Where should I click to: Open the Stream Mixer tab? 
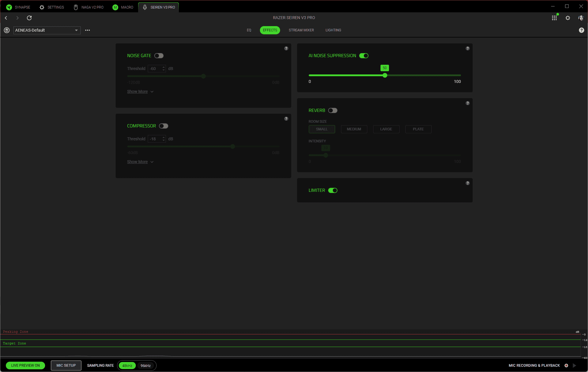tap(301, 30)
